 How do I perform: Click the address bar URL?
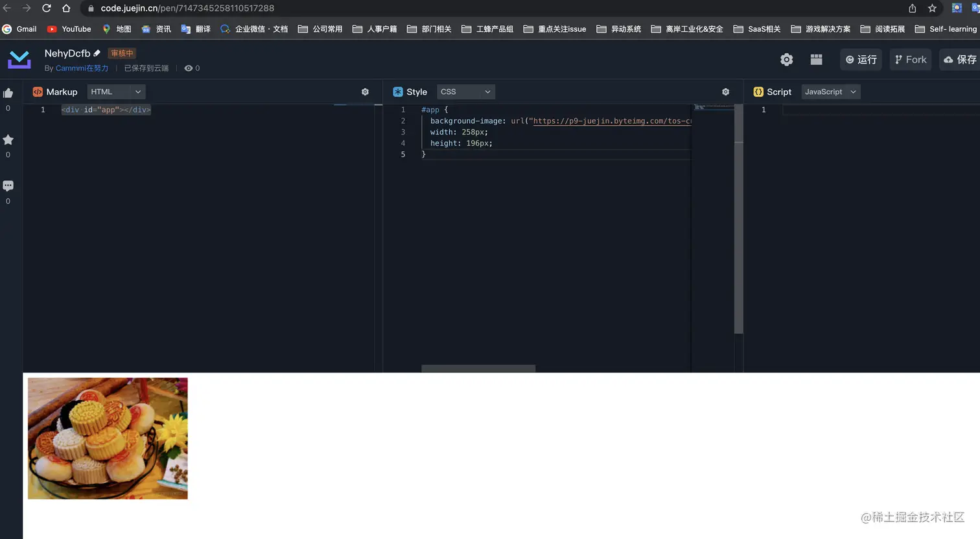click(187, 8)
